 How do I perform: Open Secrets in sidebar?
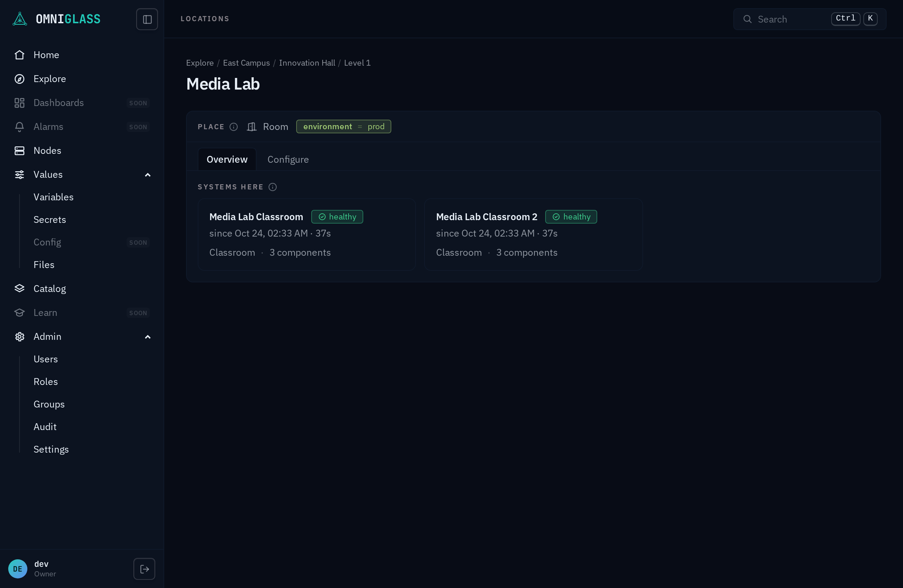tap(50, 219)
